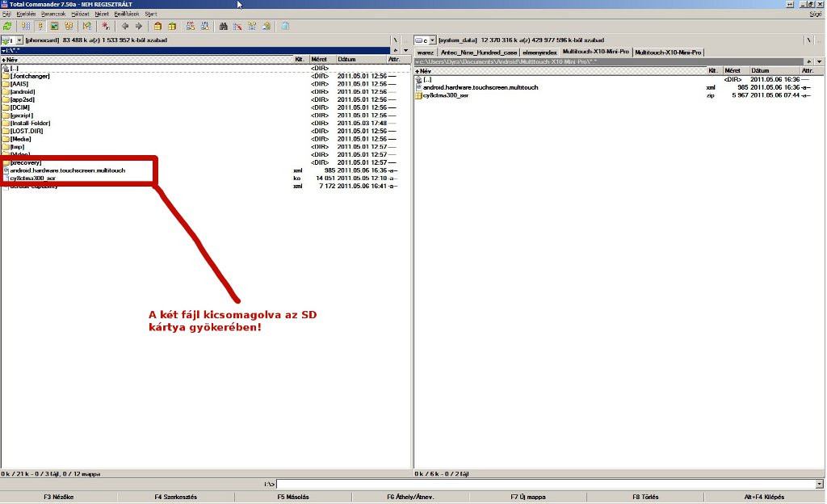Screen dimensions: 827x504
Task: Click the synchronize directories toolbar icon
Action: pos(252,26)
